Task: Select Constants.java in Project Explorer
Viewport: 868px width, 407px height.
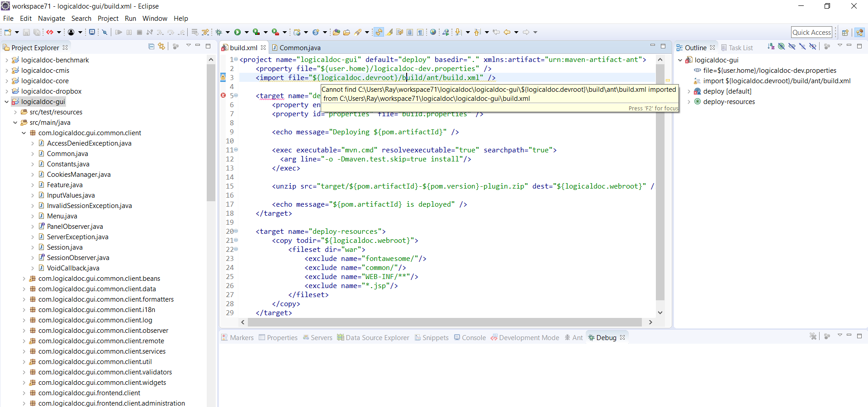Action: [68, 164]
